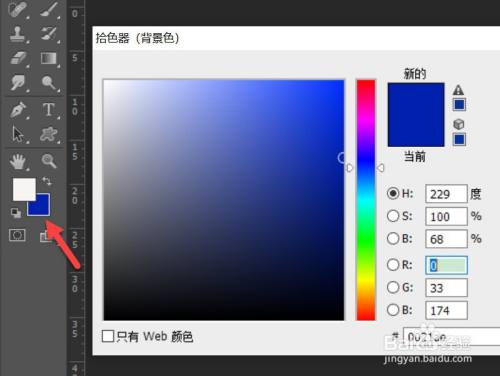Click the S field showing 100
This screenshot has width=500, height=376.
coord(446,216)
